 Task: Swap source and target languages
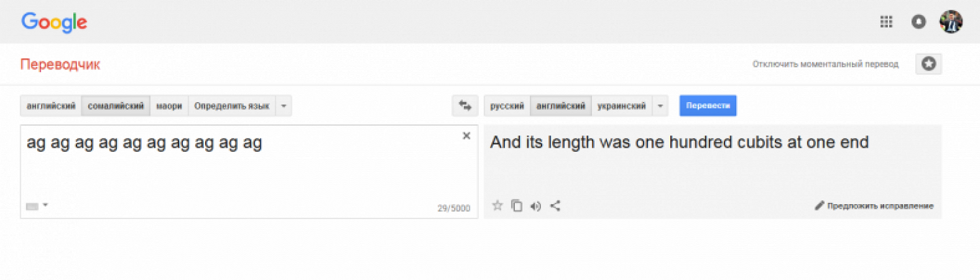[x=465, y=106]
